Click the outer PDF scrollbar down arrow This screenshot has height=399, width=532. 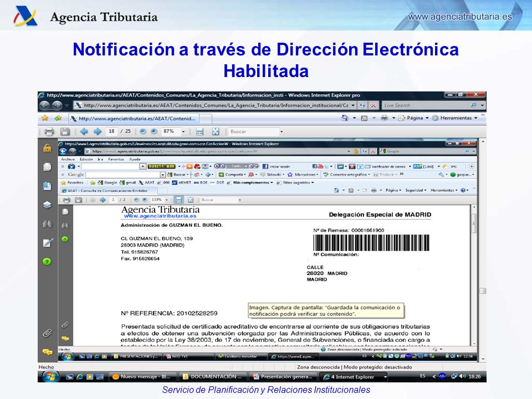483,359
